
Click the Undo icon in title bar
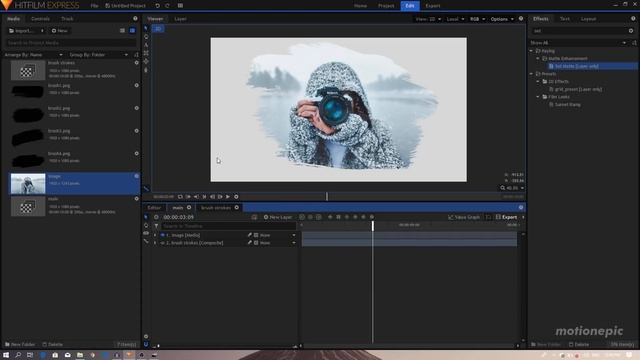point(158,6)
